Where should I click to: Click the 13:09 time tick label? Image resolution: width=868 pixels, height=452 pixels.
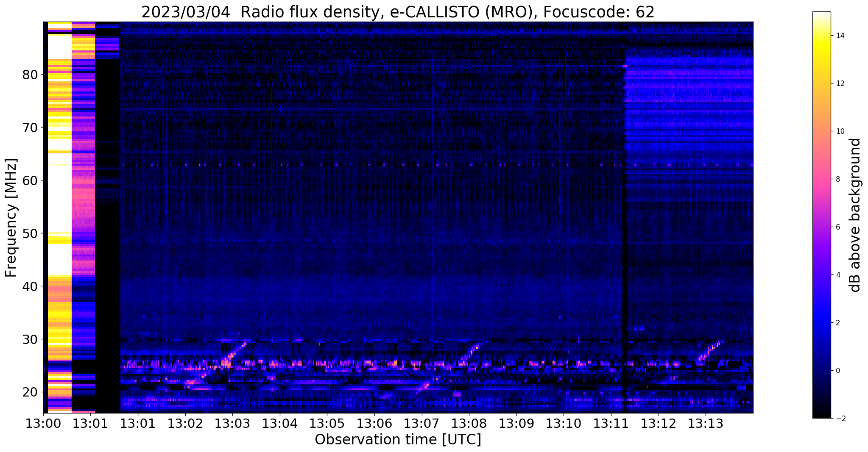click(516, 423)
